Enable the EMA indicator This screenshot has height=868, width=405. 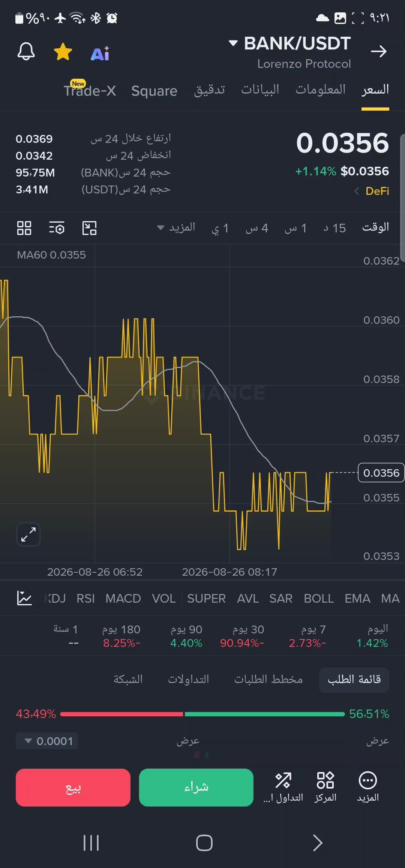click(357, 599)
